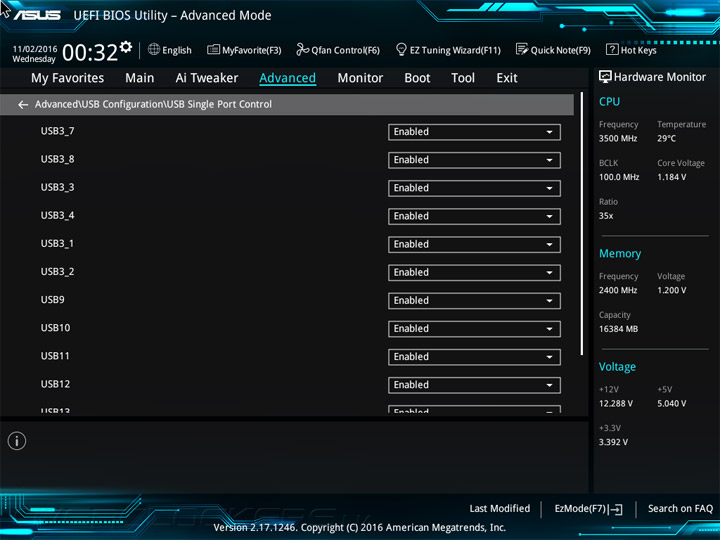
Task: Click the breadcrumb path USB Single Port Control
Action: pyautogui.click(x=219, y=104)
